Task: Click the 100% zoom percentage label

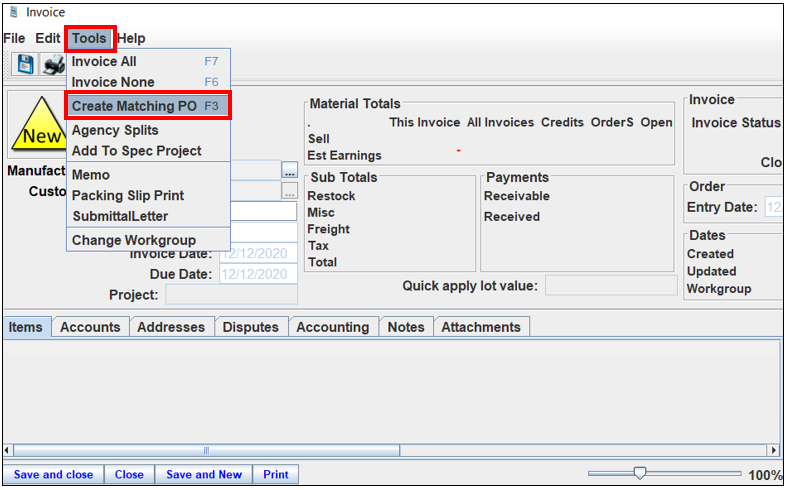Action: [x=765, y=475]
